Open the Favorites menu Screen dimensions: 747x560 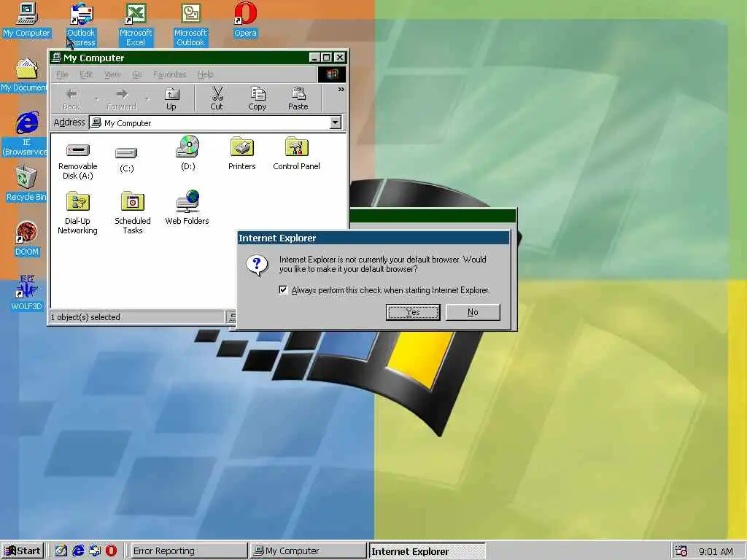(169, 74)
